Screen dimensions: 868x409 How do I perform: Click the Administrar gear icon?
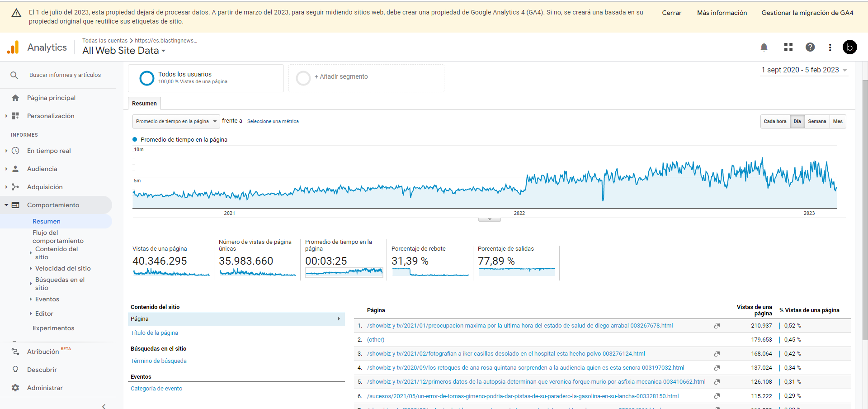(x=15, y=388)
